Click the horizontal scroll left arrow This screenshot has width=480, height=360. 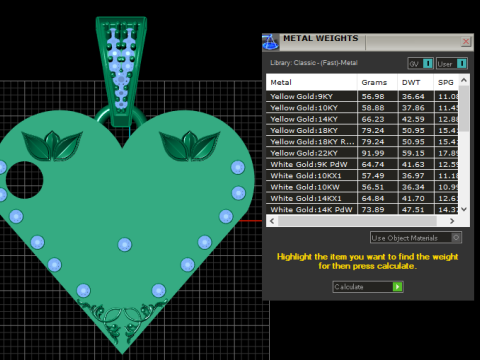tap(272, 221)
